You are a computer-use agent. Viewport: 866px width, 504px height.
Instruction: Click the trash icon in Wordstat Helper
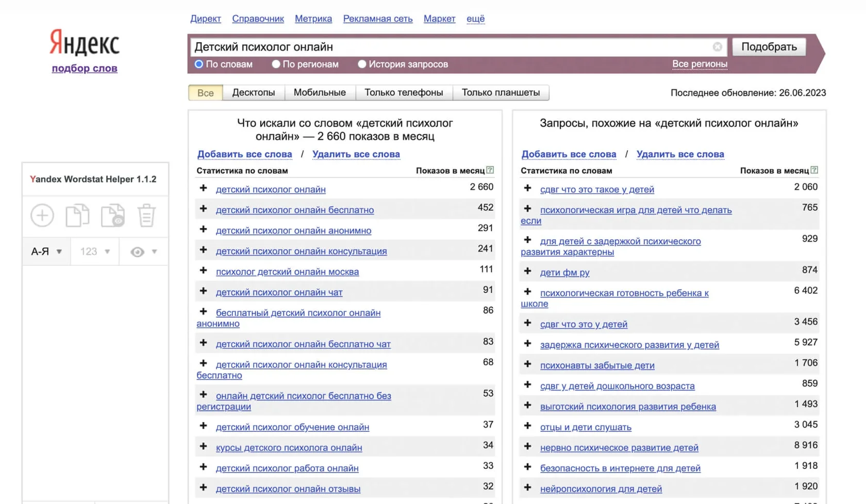(x=146, y=215)
